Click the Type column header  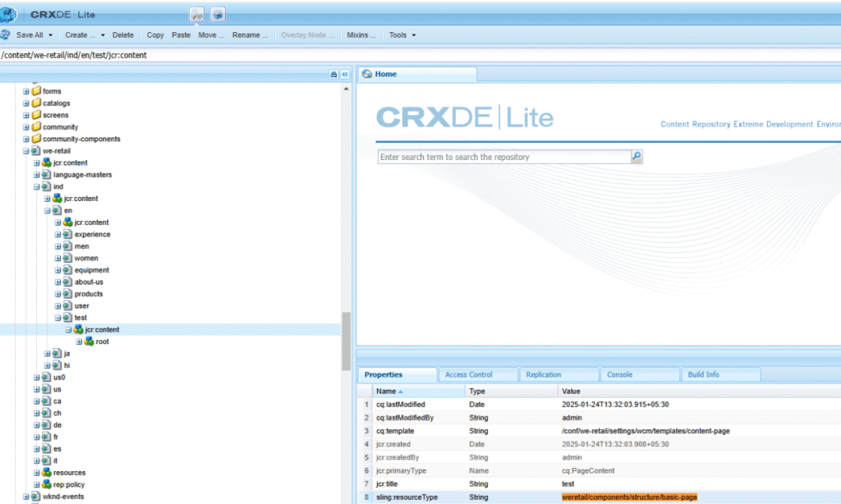(511, 392)
